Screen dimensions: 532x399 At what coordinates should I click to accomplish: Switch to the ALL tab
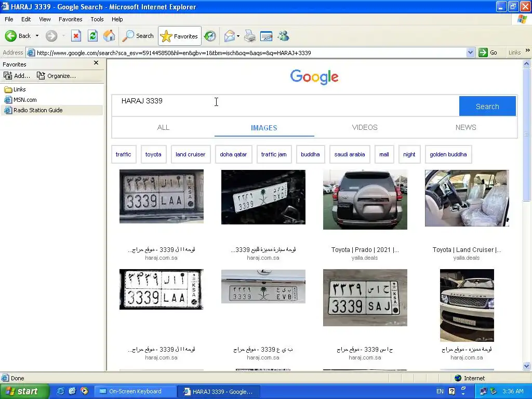163,127
